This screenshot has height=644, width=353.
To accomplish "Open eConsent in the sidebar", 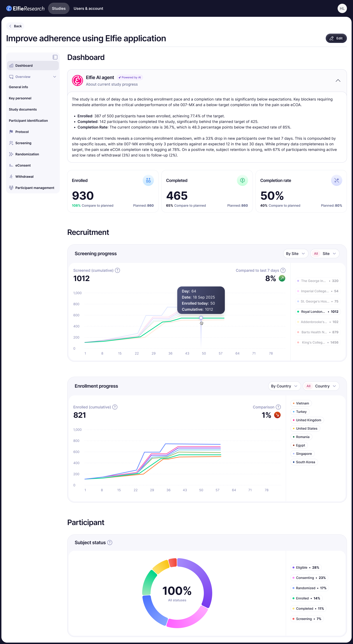I will 33,166.
